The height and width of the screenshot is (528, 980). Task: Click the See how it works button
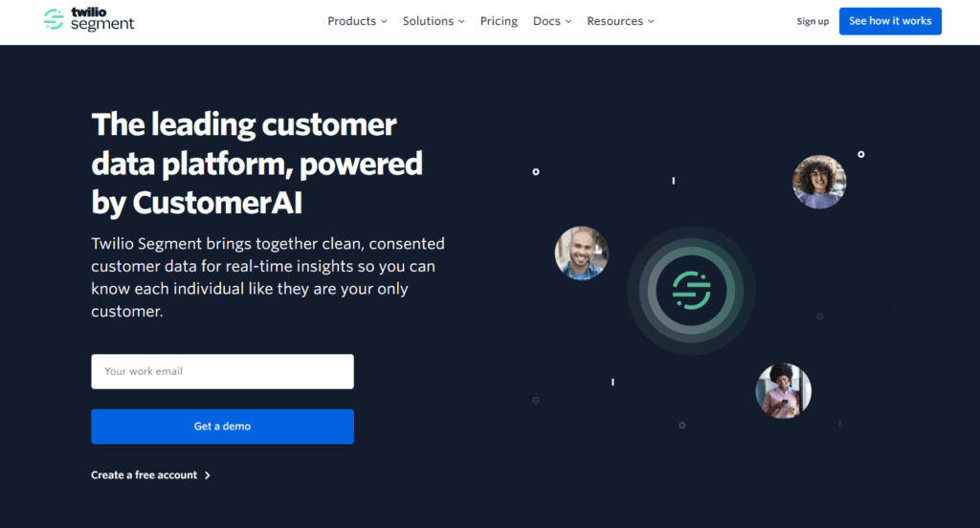(x=890, y=21)
